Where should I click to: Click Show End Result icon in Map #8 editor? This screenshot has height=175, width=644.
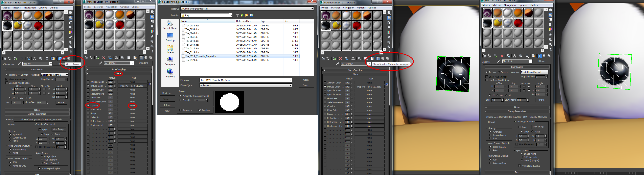pyautogui.click(x=60, y=58)
